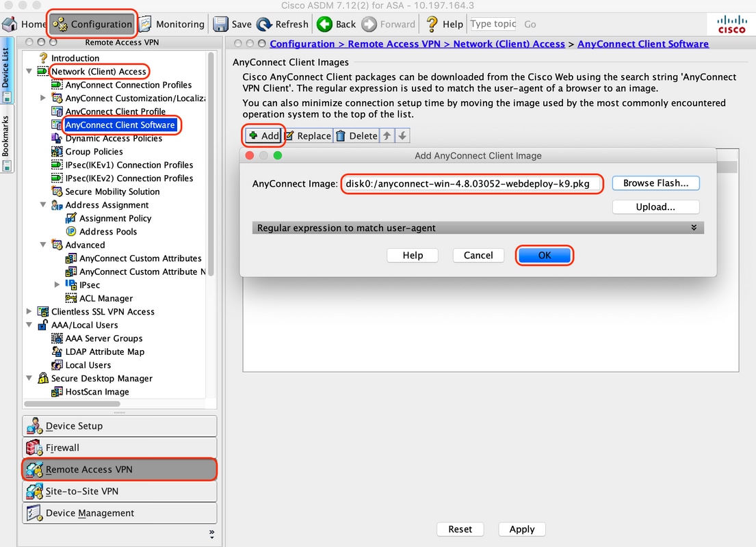Click the Refresh toolbar icon
This screenshot has width=756, height=547.
pyautogui.click(x=264, y=24)
